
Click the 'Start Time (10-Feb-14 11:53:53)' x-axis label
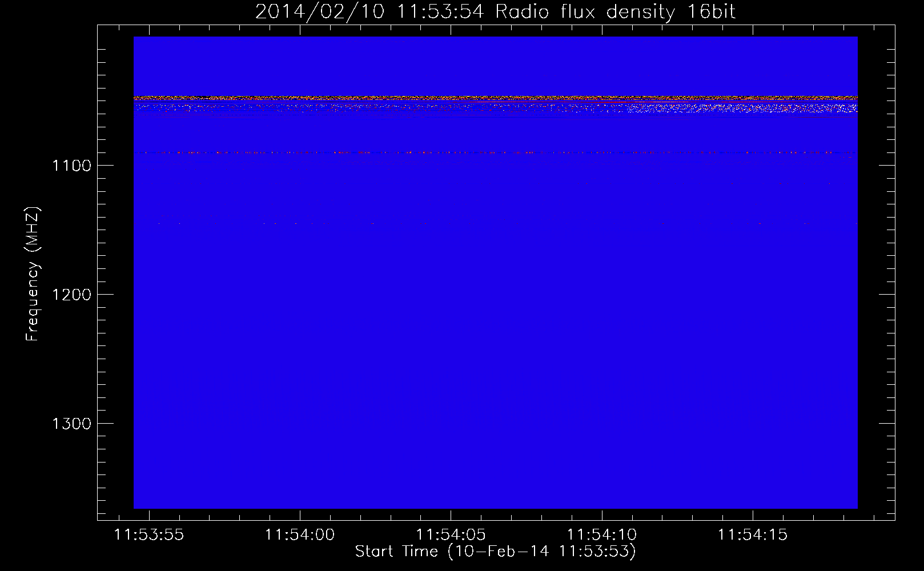(495, 552)
